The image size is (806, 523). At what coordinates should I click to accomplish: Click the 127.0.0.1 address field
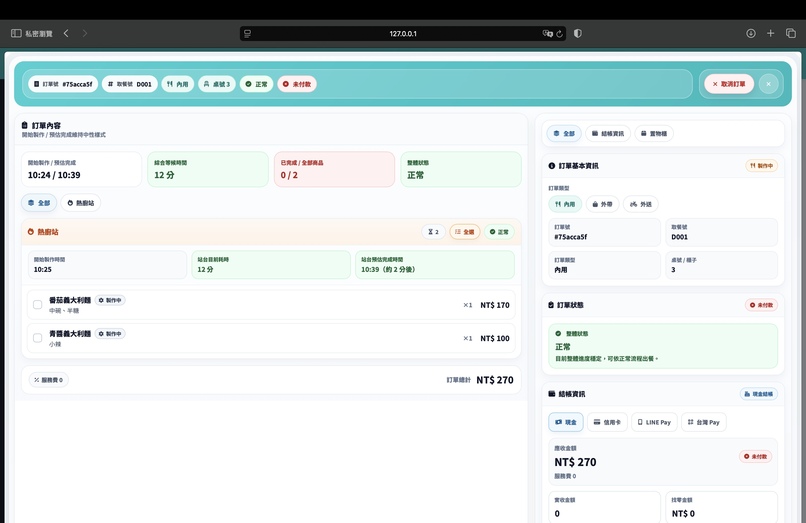(x=403, y=33)
